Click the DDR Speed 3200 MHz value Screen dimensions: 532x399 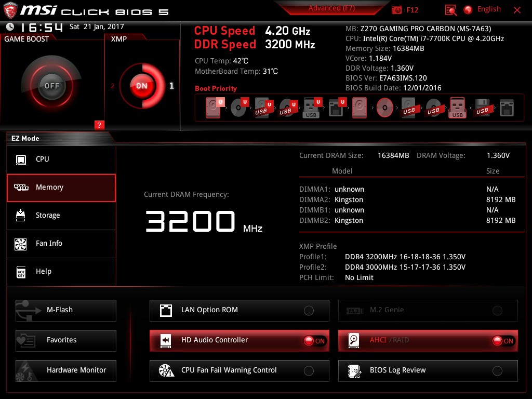click(290, 45)
